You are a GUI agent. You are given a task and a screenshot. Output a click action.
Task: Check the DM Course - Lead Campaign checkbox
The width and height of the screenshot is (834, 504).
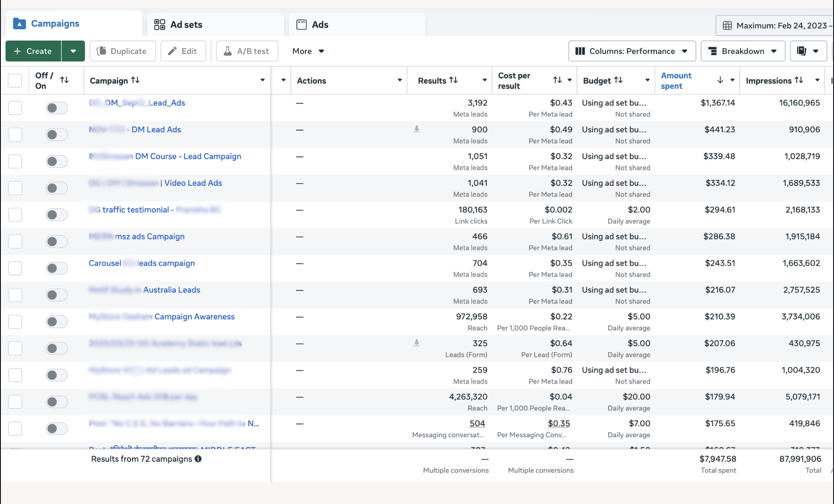15,161
